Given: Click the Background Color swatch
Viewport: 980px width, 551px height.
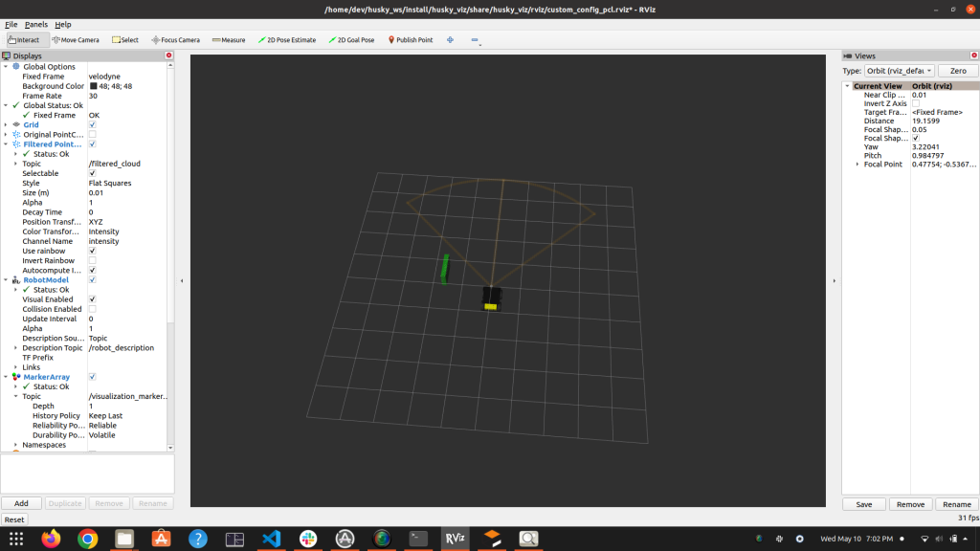Looking at the screenshot, I should pyautogui.click(x=93, y=86).
